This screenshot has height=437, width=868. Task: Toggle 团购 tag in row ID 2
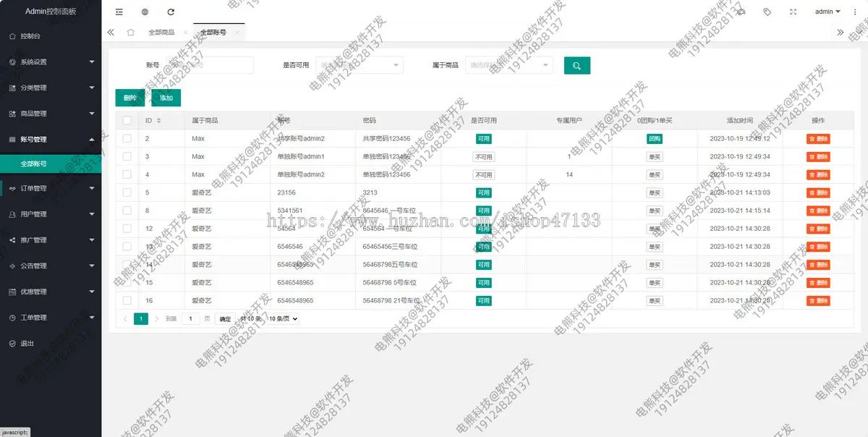[655, 138]
